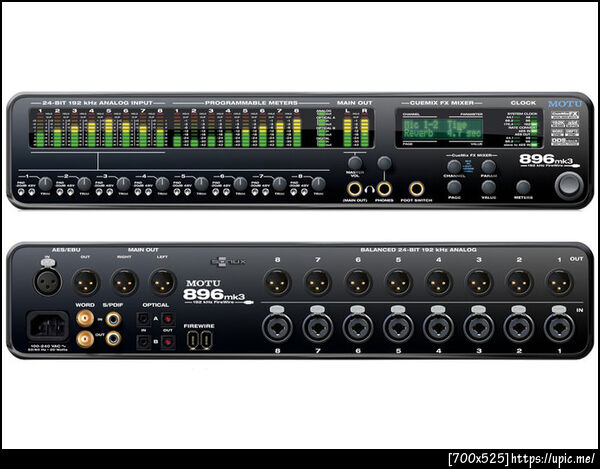The image size is (600, 469).
Task: Click the headphone icon between the front jacks
Action: [x=369, y=189]
